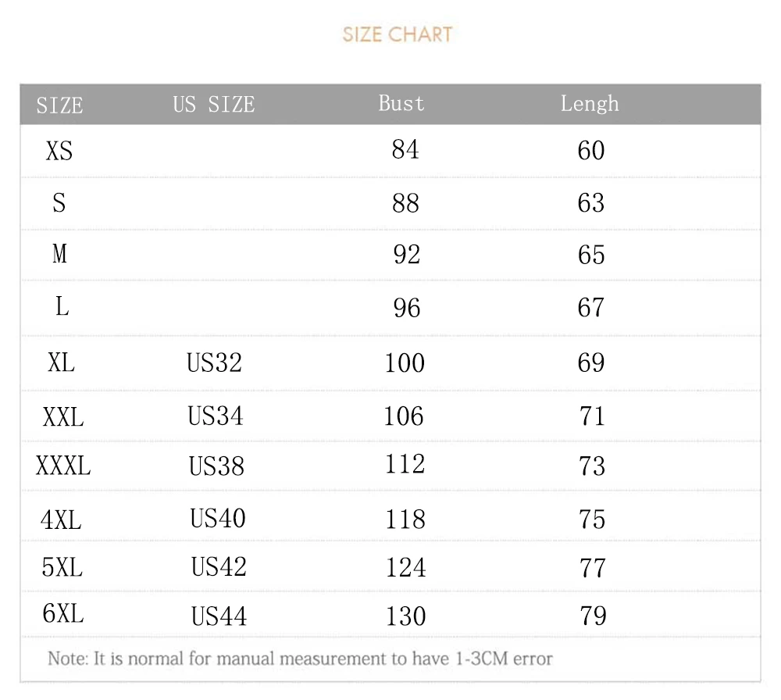Click bust value 84

point(405,149)
